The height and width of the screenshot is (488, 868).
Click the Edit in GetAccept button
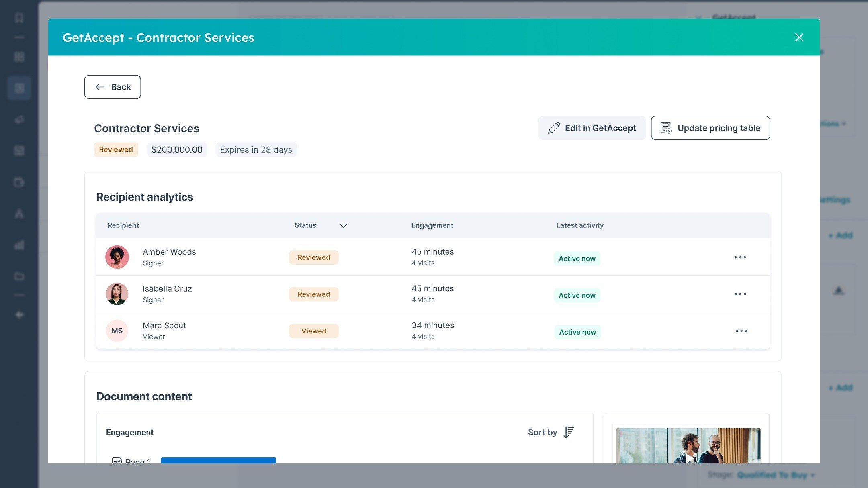pos(592,128)
